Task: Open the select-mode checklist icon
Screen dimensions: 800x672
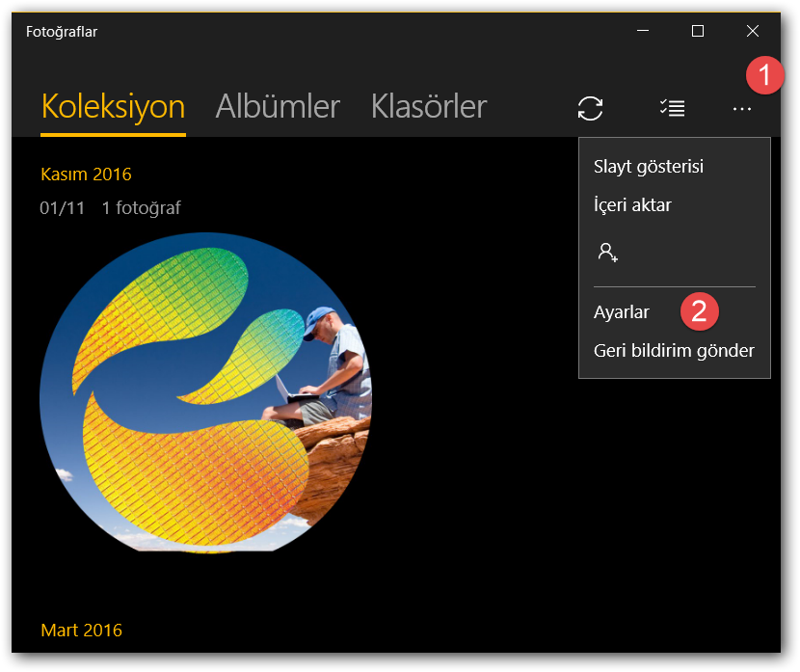Action: pyautogui.click(x=672, y=108)
